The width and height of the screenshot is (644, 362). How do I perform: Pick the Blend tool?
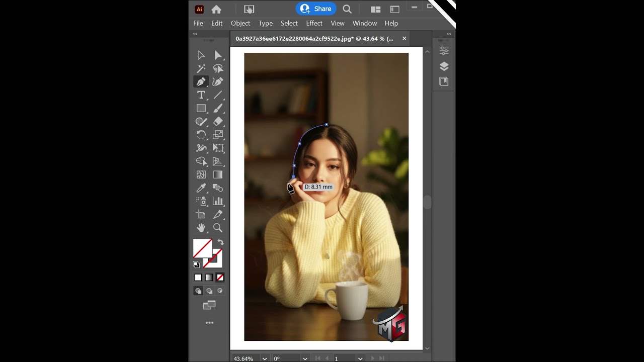tap(218, 188)
